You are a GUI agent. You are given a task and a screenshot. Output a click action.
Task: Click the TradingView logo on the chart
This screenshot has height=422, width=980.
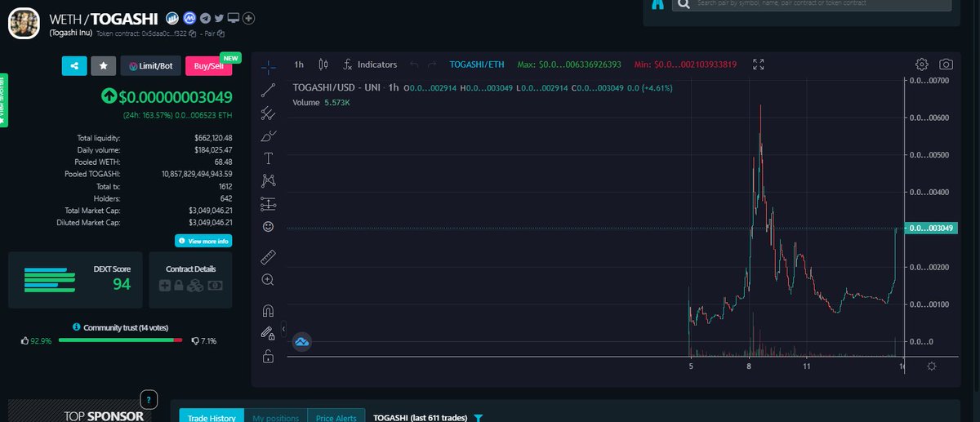[301, 341]
